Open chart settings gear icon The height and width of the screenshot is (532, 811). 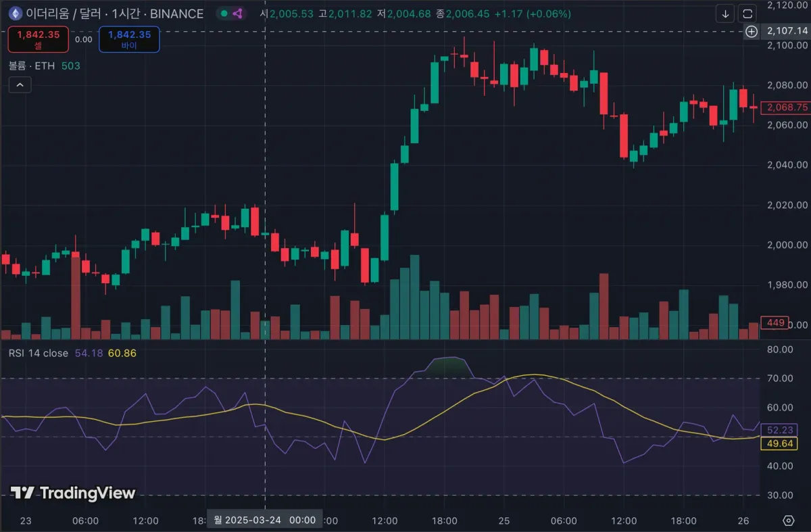[788, 520]
